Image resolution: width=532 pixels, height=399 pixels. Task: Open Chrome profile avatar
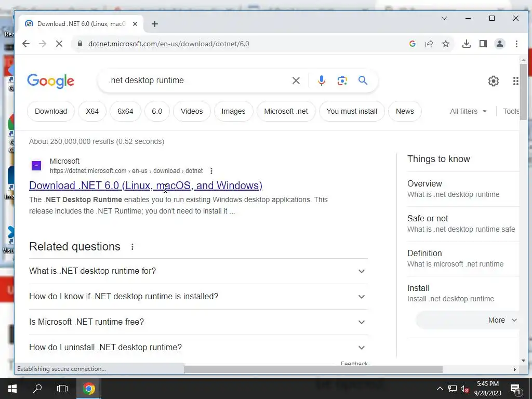500,44
